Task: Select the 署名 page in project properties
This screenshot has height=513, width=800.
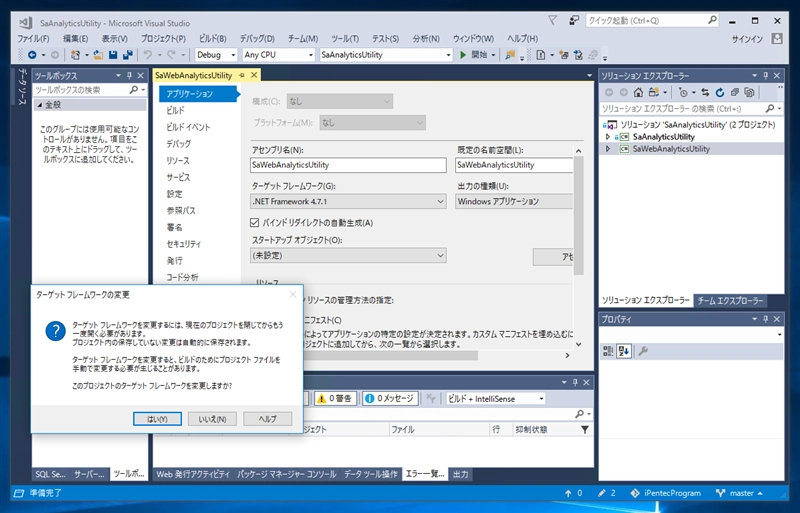Action: [174, 227]
